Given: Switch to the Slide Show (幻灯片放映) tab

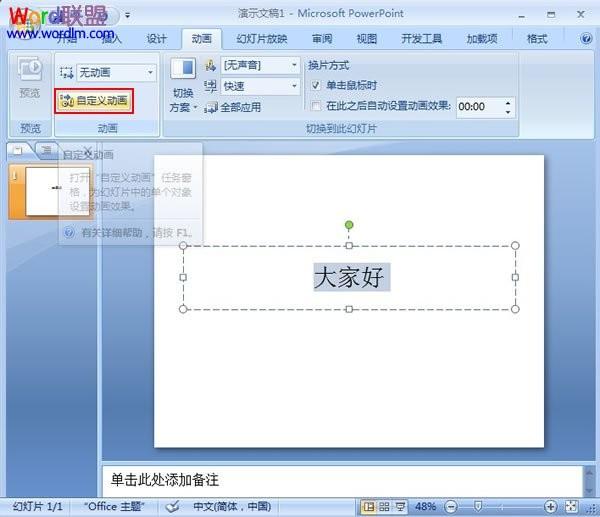Looking at the screenshot, I should pos(262,39).
